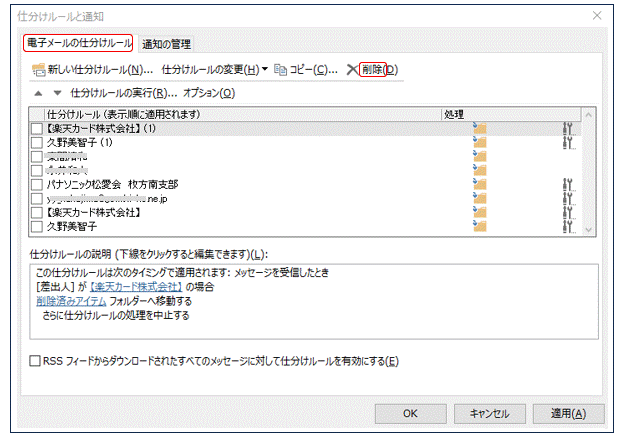623x438 pixels.
Task: Click folder icon in パナソニック松愛会 row
Action: [479, 185]
